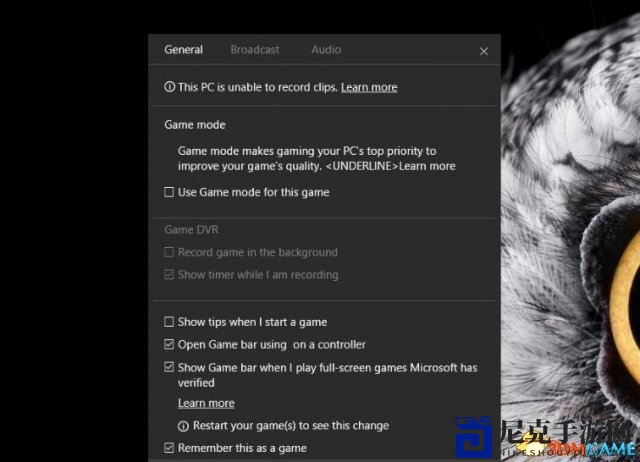
Task: Open Learn more link about recording clips
Action: 369,87
